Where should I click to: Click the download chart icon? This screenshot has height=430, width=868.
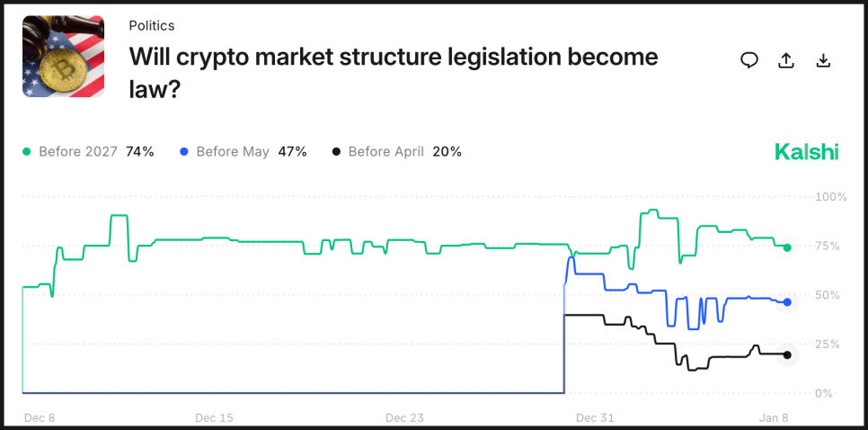822,60
